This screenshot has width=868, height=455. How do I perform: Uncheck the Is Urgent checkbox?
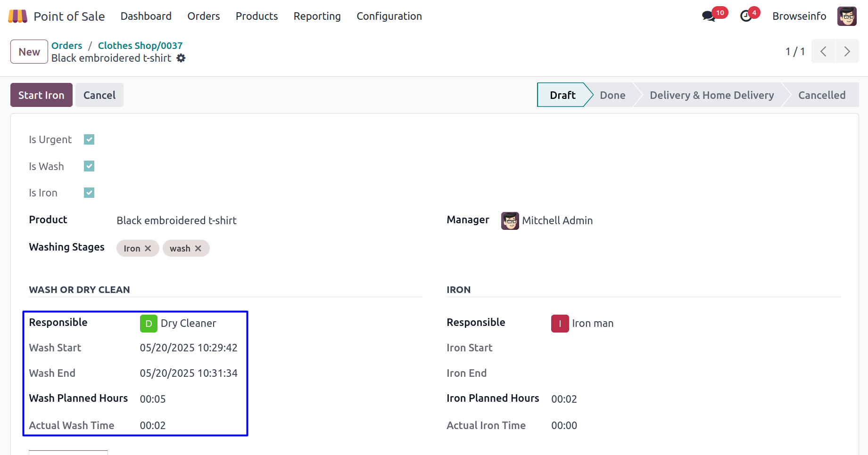[x=89, y=139]
